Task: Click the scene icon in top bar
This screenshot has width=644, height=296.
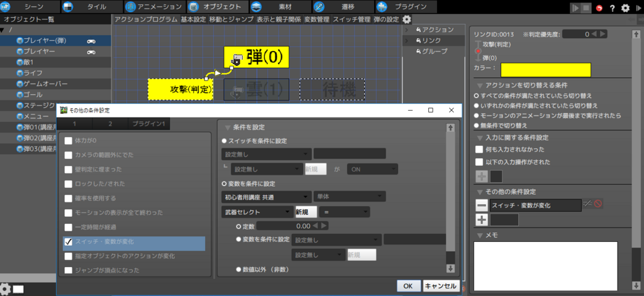Action: click(x=4, y=7)
